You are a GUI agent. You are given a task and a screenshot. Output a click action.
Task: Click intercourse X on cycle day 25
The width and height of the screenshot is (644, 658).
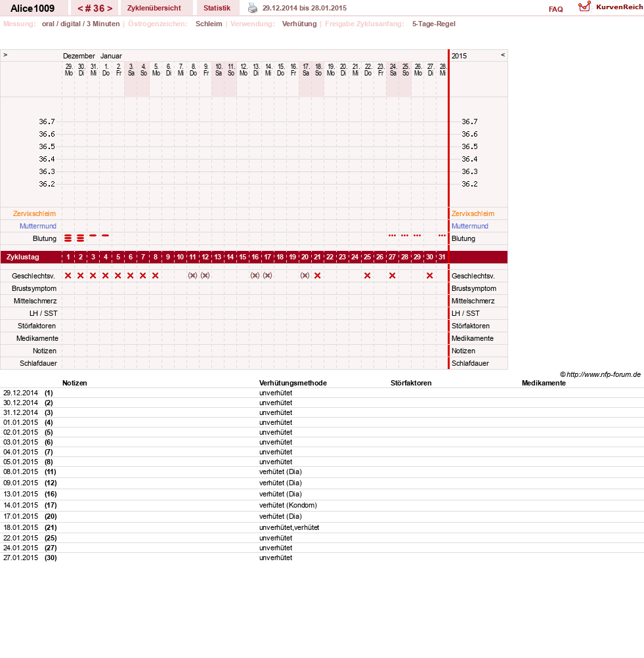[368, 276]
